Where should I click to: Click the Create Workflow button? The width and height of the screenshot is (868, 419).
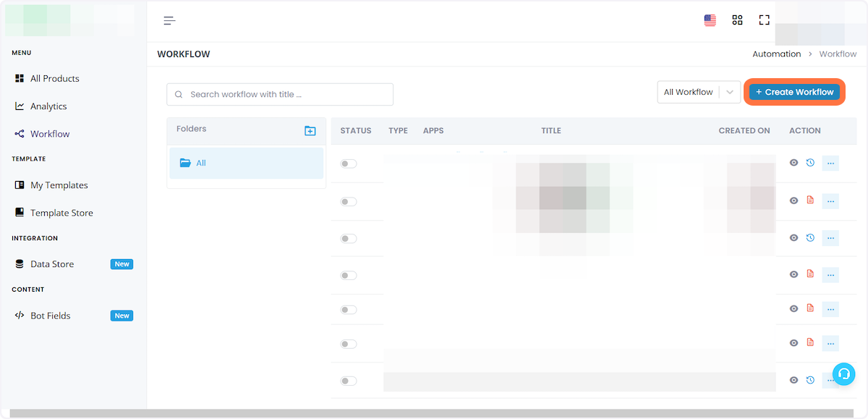[795, 92]
